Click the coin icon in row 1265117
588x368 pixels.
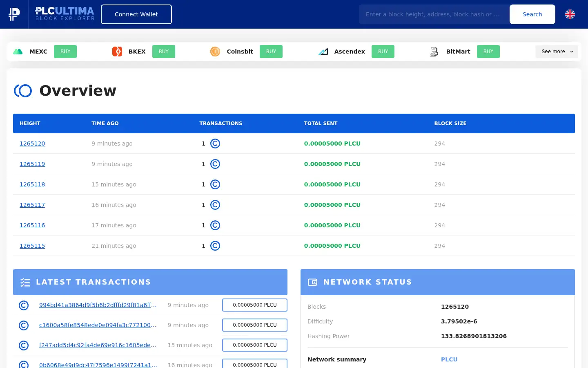pyautogui.click(x=215, y=205)
